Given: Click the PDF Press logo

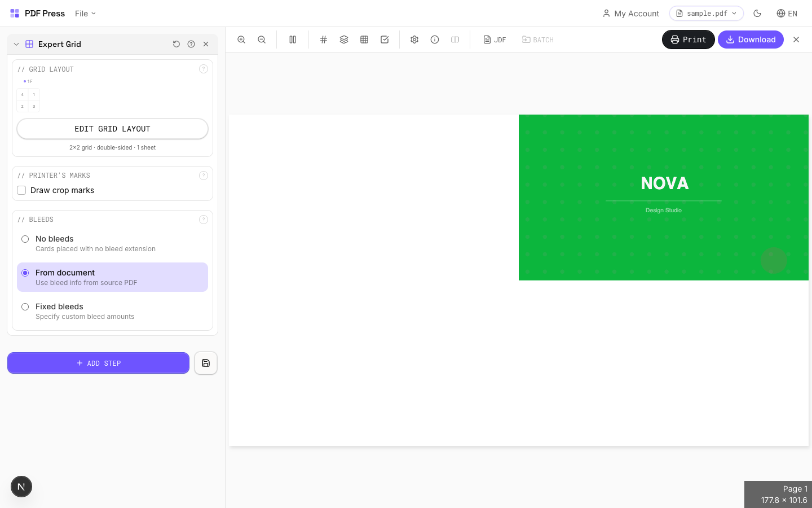Looking at the screenshot, I should pyautogui.click(x=37, y=14).
